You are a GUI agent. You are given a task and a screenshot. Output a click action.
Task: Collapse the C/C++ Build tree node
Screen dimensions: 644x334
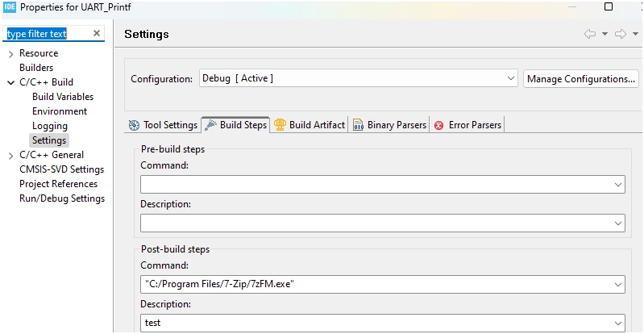pyautogui.click(x=11, y=82)
